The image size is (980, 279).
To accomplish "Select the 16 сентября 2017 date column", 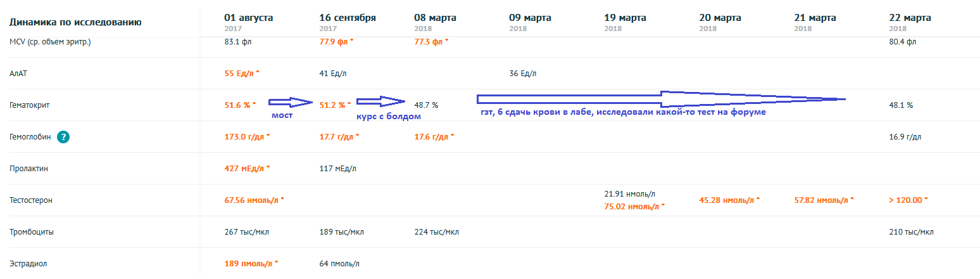I will coord(348,21).
